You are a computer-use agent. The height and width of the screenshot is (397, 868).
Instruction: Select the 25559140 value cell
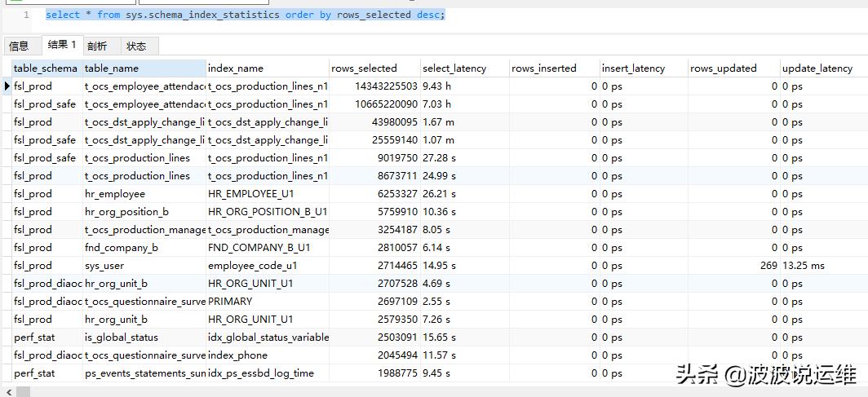374,140
